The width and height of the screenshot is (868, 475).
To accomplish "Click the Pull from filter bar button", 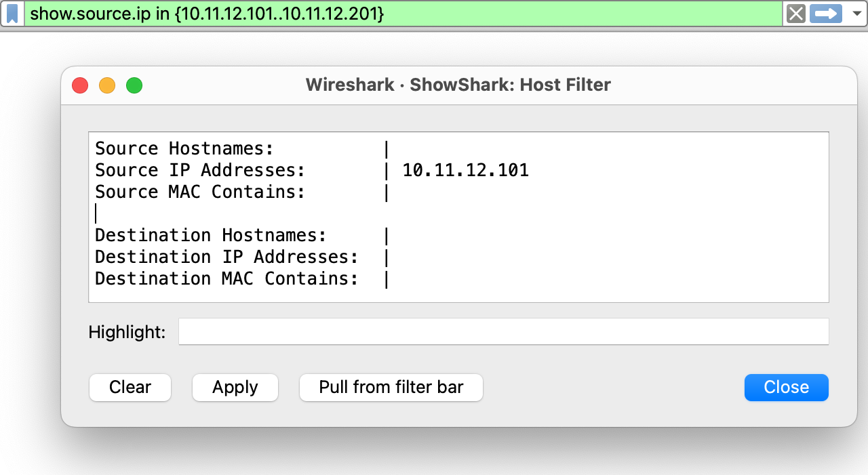I will (x=391, y=387).
